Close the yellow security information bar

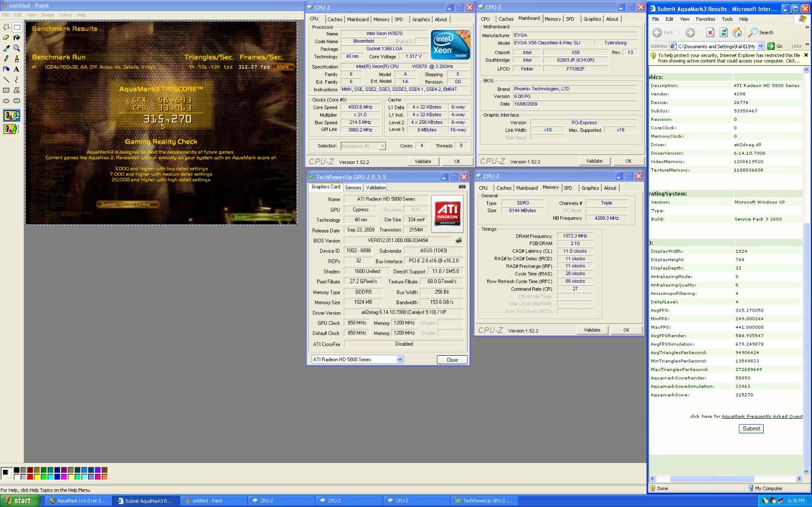pyautogui.click(x=806, y=55)
